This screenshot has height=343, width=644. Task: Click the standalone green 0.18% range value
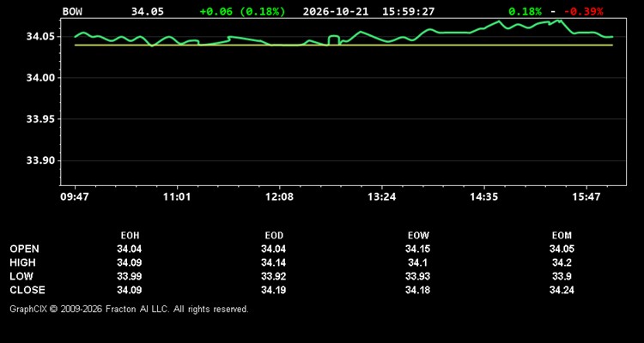[x=526, y=11]
